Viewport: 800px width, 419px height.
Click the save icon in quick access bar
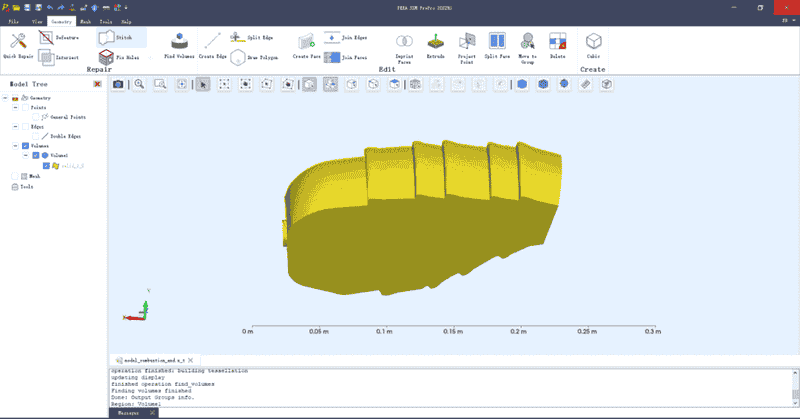tap(28, 7)
